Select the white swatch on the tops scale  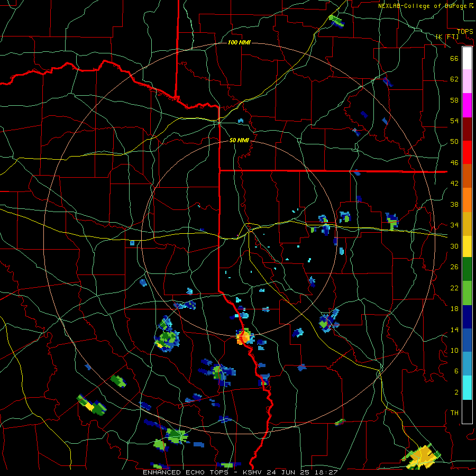click(467, 58)
